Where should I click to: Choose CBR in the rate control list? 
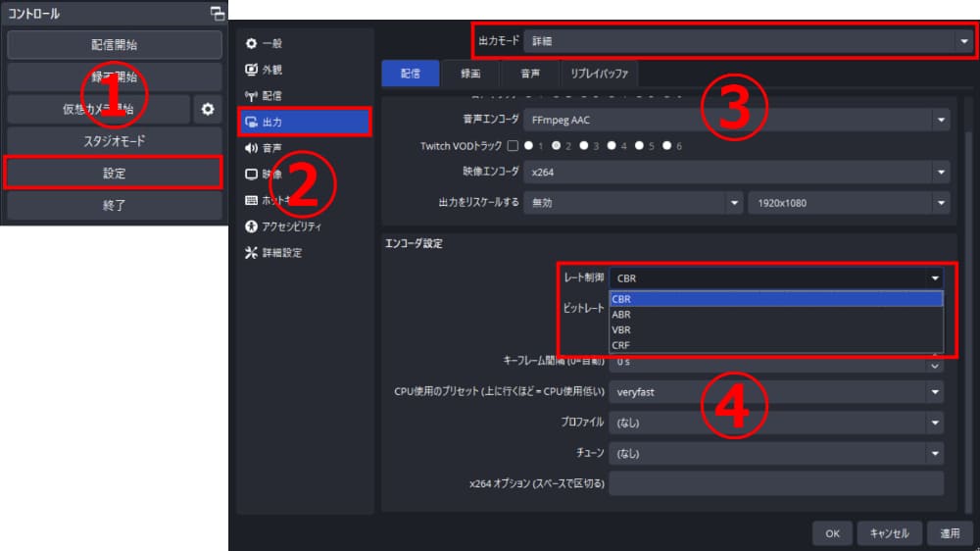point(775,299)
